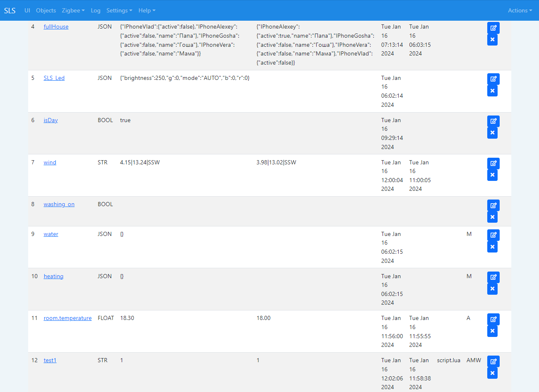539x392 pixels.
Task: Open the room.temperature object link
Action: click(67, 318)
